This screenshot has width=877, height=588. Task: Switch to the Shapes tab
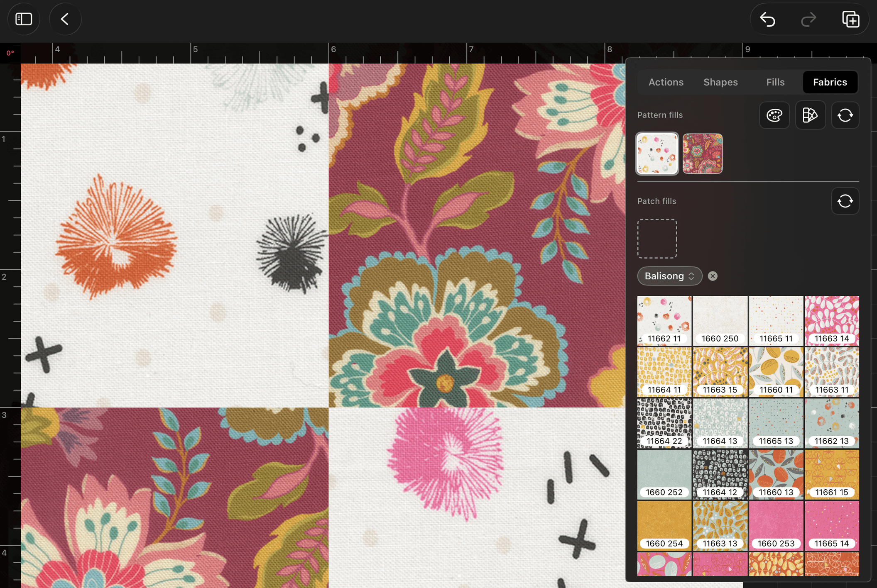click(720, 82)
